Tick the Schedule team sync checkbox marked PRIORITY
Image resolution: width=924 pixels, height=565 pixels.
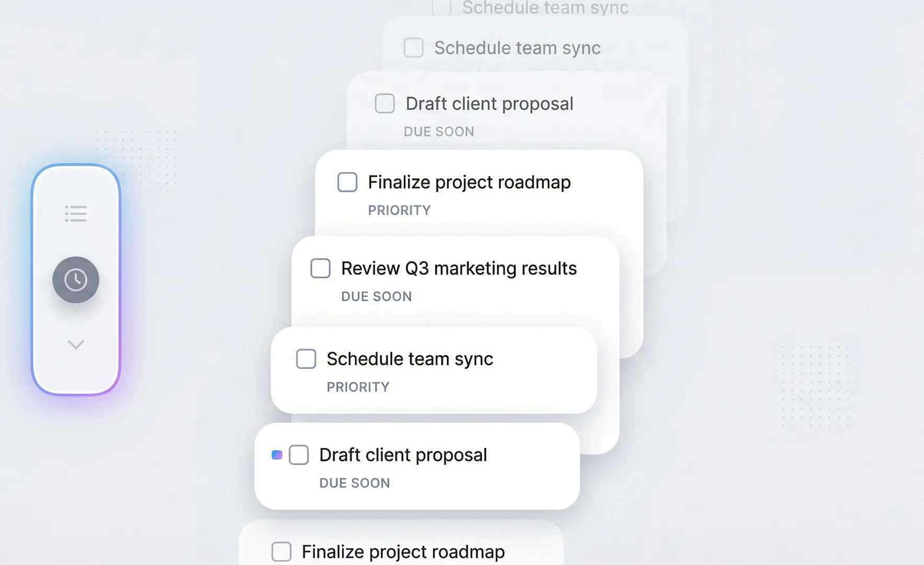(306, 359)
